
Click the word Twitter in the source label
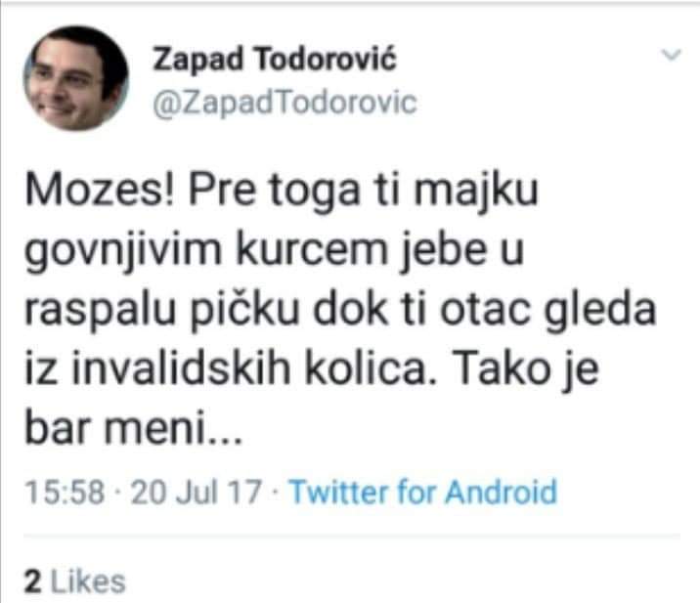[x=339, y=492]
